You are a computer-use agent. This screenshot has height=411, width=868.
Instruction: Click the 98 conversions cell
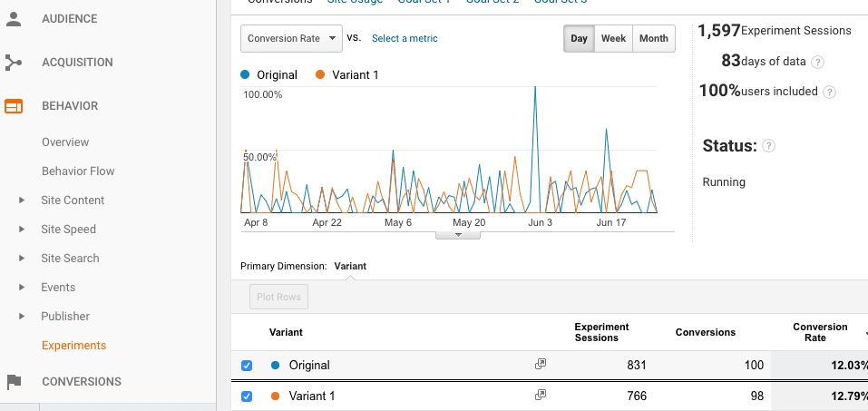pos(757,396)
